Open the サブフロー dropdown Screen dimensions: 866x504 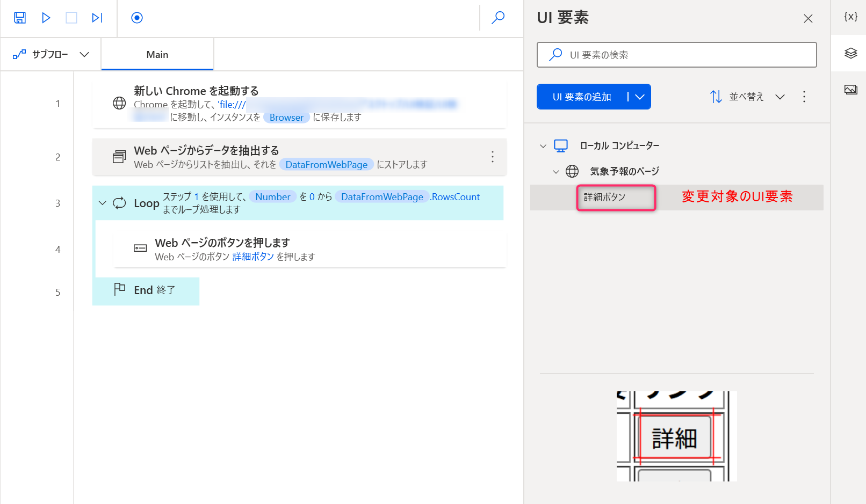[x=50, y=54]
